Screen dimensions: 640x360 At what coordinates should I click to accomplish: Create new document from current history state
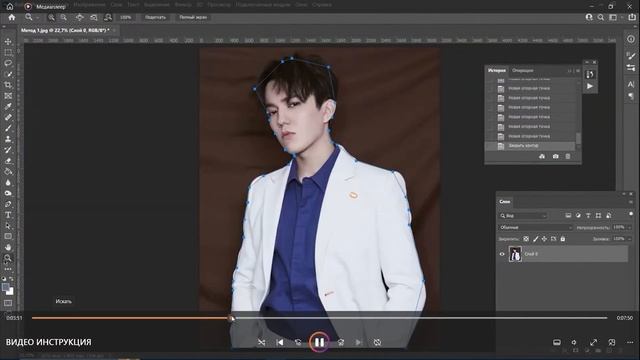[x=542, y=156]
